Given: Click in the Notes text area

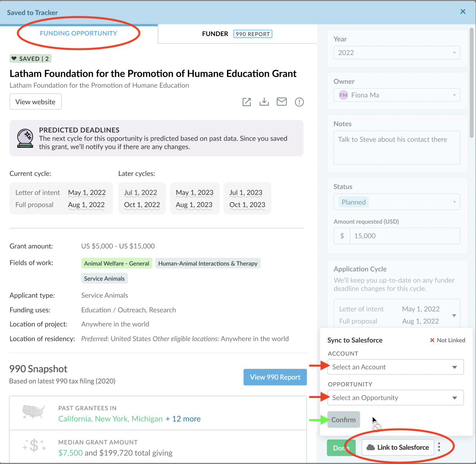Looking at the screenshot, I should [x=397, y=148].
